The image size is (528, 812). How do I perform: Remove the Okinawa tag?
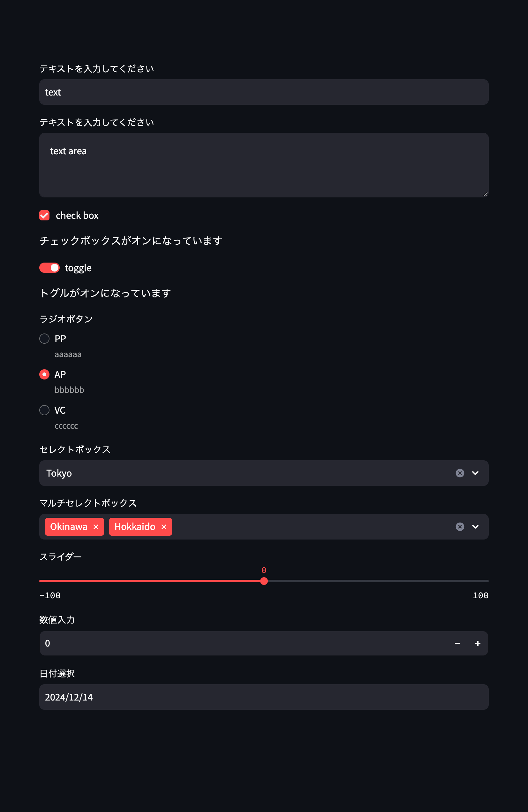[x=96, y=526]
